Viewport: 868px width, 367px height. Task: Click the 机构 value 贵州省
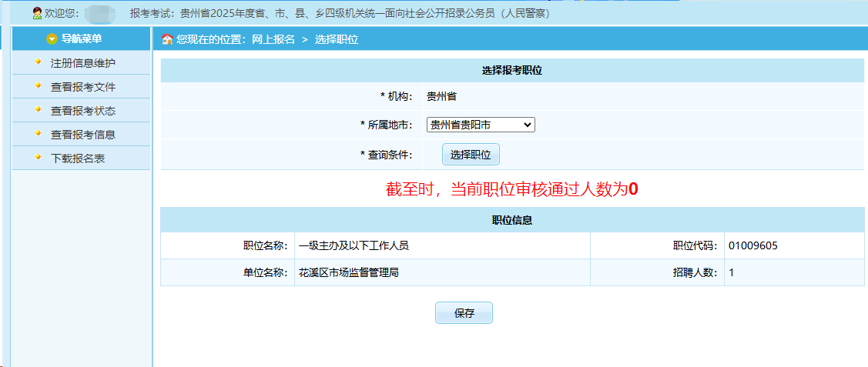[441, 97]
